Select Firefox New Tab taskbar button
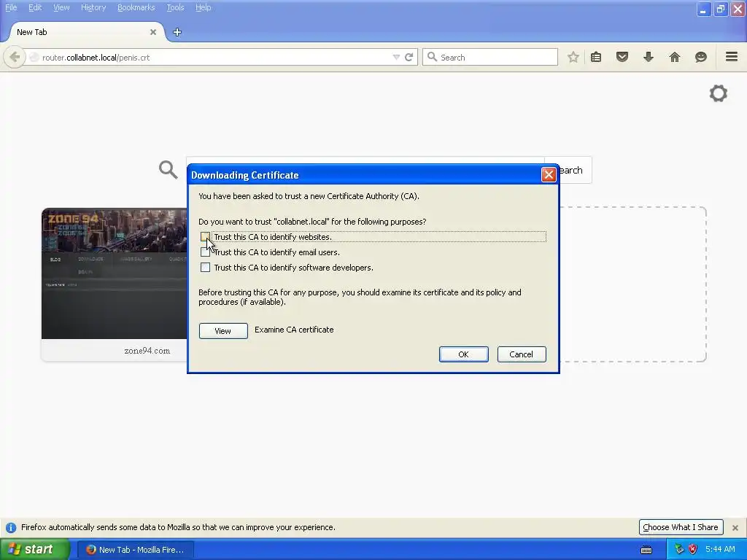This screenshot has height=560, width=747. click(x=136, y=550)
